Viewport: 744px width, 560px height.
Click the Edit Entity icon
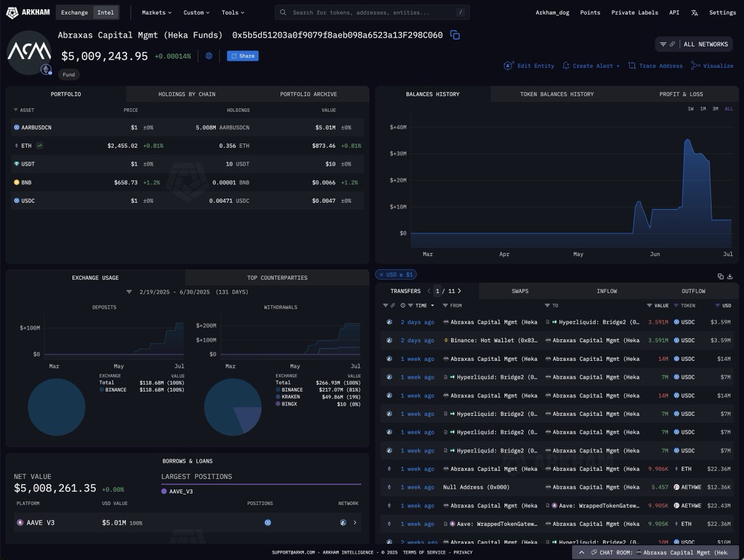pos(509,66)
